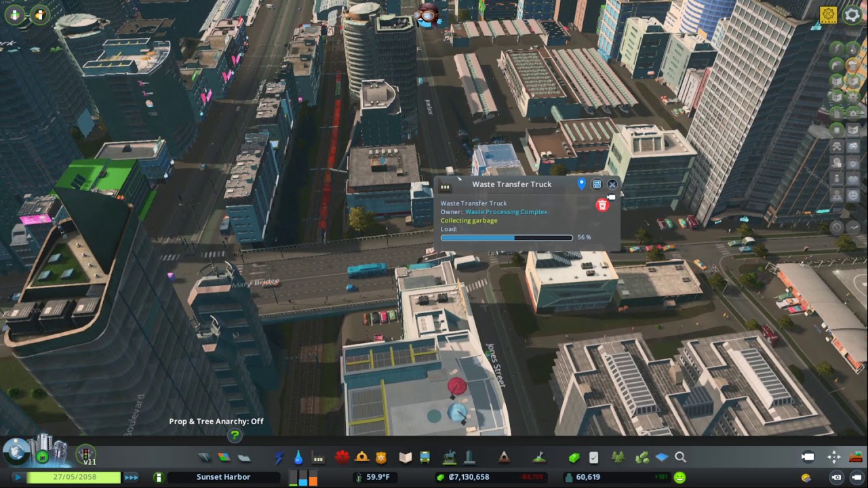868x488 pixels.
Task: Select the Bulldozer tool
Action: coord(855,457)
